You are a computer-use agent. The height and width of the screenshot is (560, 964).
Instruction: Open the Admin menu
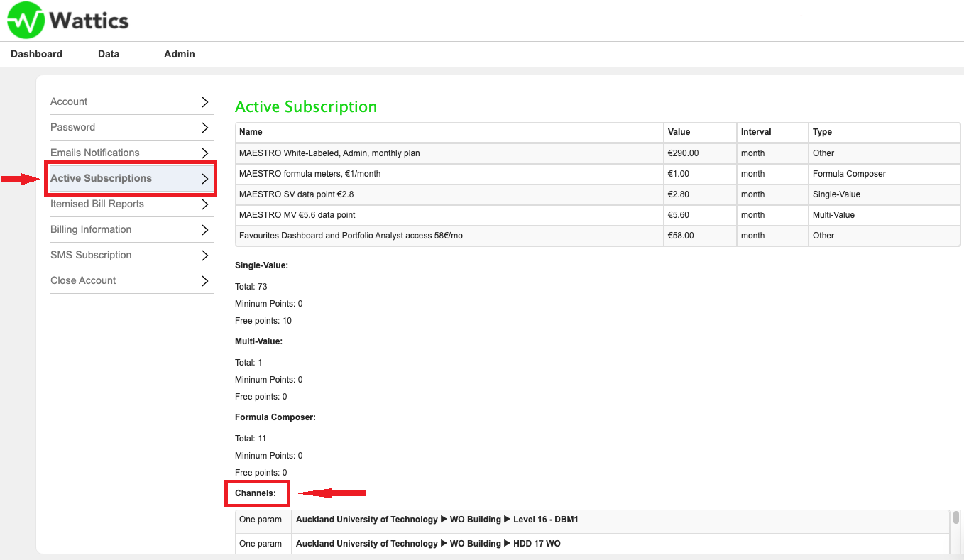pos(180,54)
